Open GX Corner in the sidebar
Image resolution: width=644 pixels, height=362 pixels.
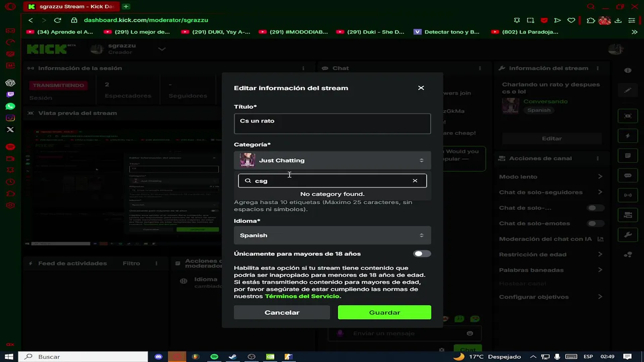click(x=10, y=31)
